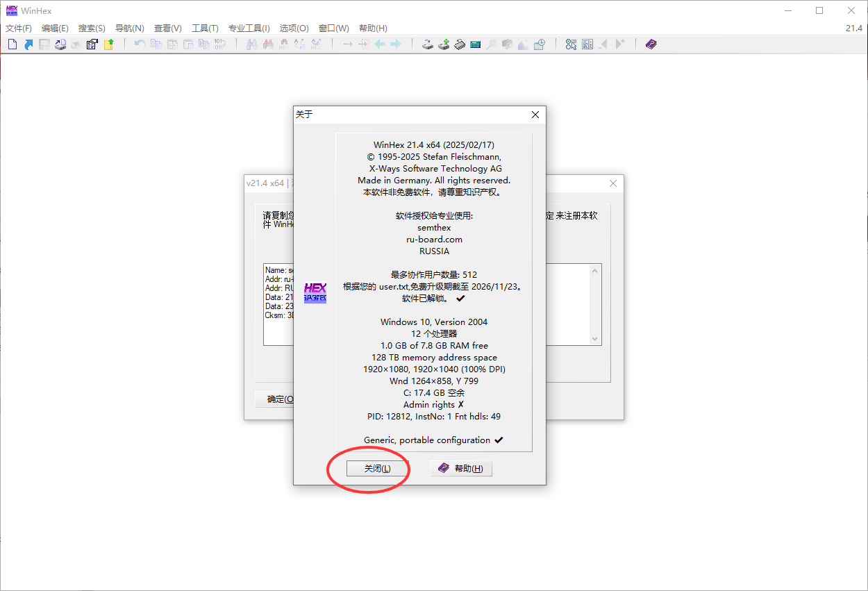Image resolution: width=868 pixels, height=591 pixels.
Task: Open the 搜索(S) menu
Action: [92, 28]
